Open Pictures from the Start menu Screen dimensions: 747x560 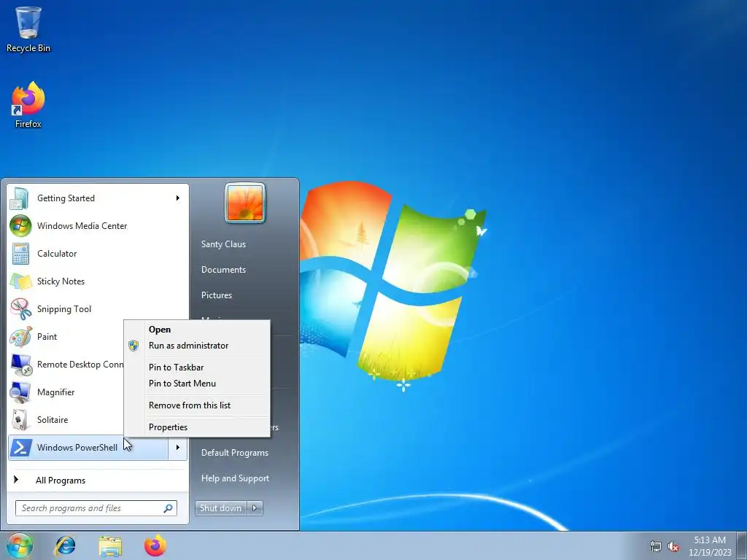pyautogui.click(x=217, y=295)
